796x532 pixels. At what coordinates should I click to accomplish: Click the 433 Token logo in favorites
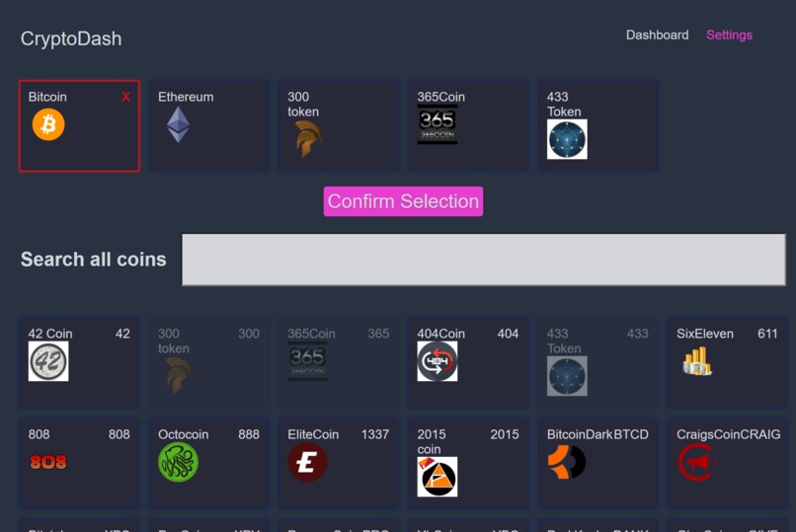tap(567, 139)
